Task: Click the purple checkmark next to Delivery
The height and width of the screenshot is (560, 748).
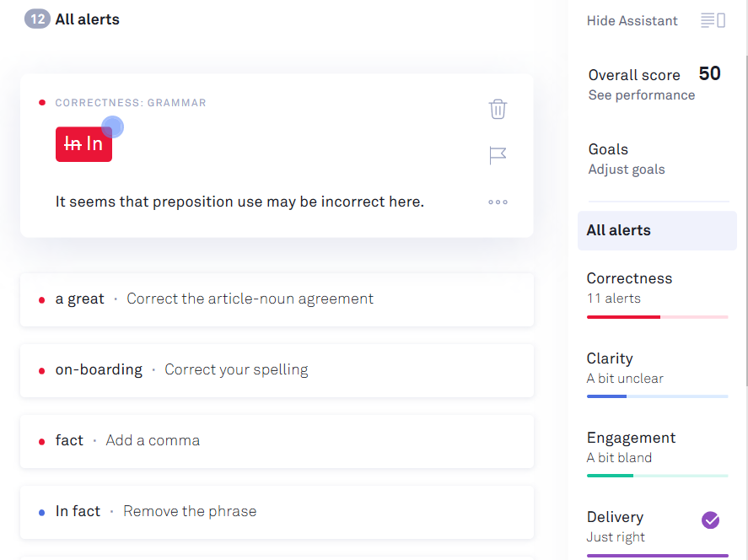Action: pos(711,520)
